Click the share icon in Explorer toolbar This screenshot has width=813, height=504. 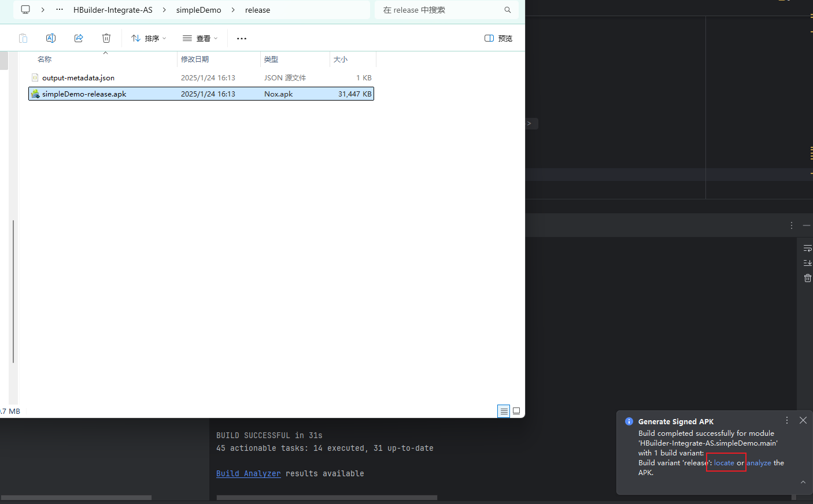(x=79, y=38)
